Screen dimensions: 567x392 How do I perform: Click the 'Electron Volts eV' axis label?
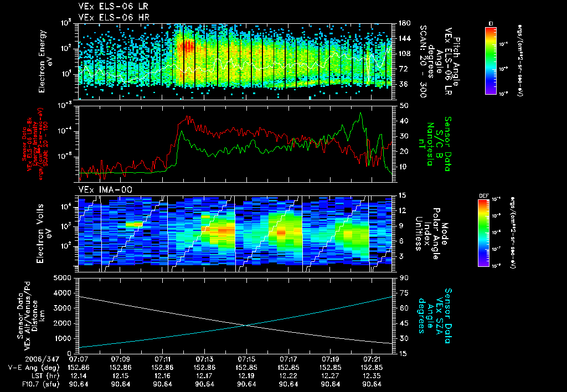43,233
